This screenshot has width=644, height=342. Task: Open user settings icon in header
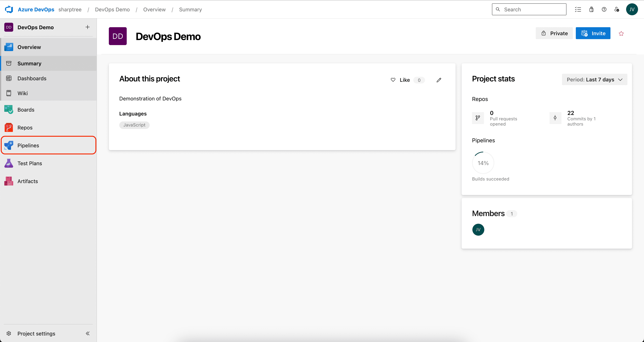click(x=617, y=9)
